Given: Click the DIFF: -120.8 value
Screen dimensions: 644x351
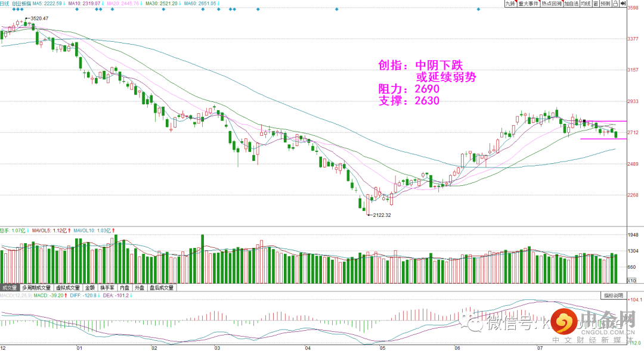Looking at the screenshot, I should pos(85,296).
